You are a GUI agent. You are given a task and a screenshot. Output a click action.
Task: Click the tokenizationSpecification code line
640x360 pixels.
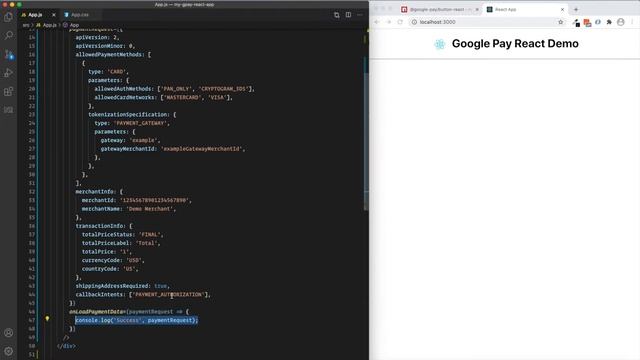pos(132,115)
